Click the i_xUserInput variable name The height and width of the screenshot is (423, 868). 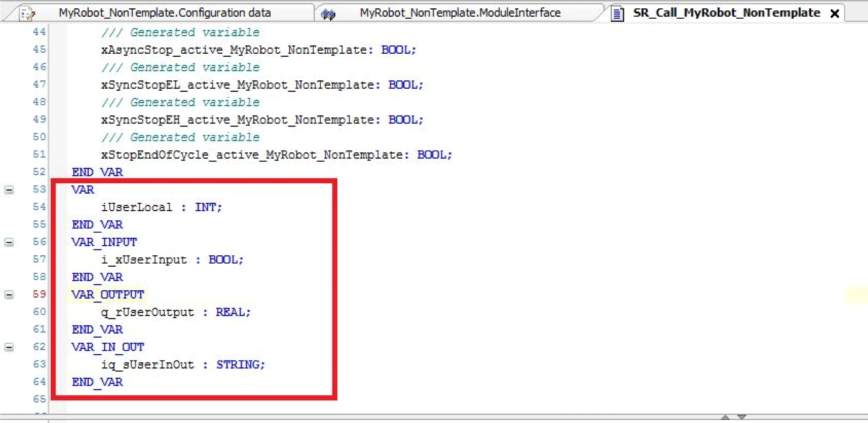click(144, 260)
